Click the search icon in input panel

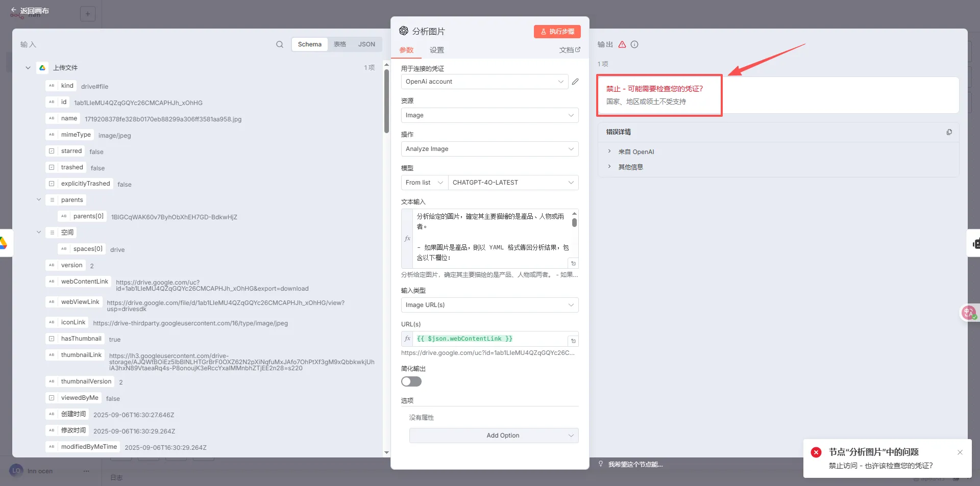point(280,44)
